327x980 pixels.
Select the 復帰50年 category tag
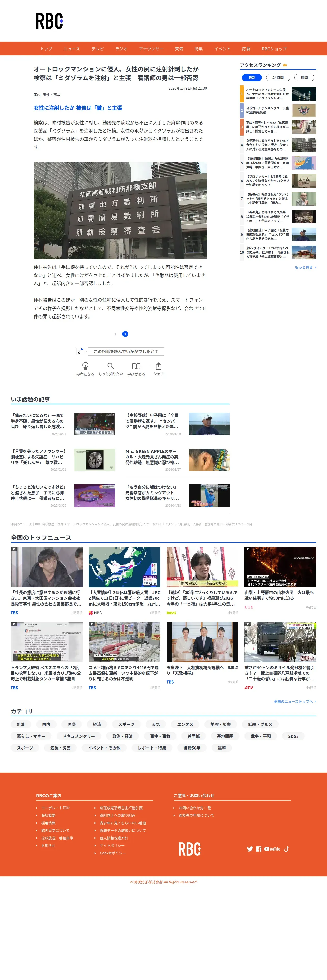pyautogui.click(x=192, y=748)
